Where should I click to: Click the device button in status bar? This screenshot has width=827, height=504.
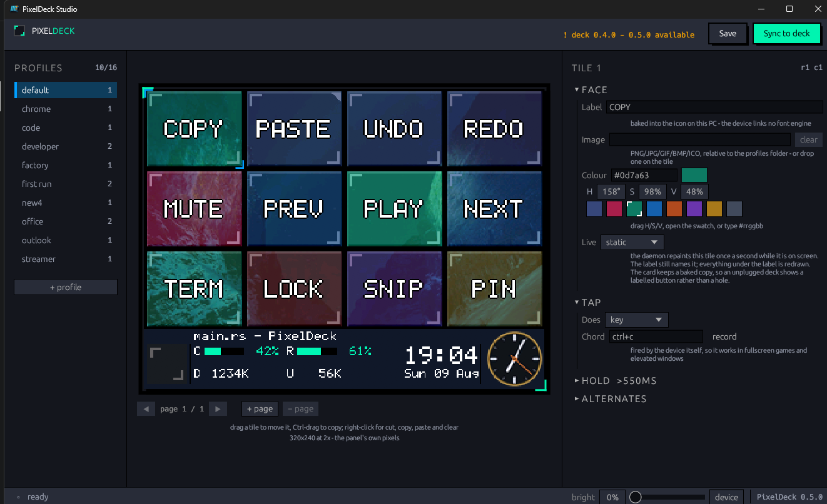pyautogui.click(x=726, y=497)
